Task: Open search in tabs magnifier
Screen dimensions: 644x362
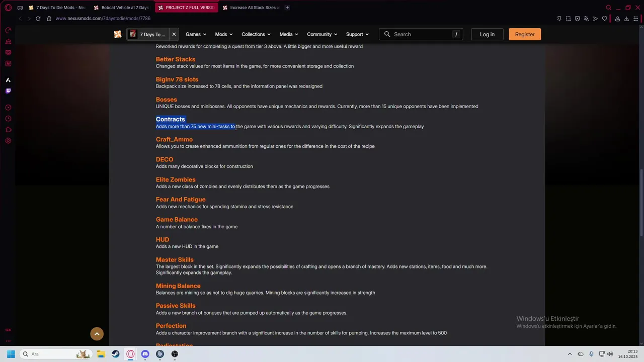Action: [x=608, y=8]
